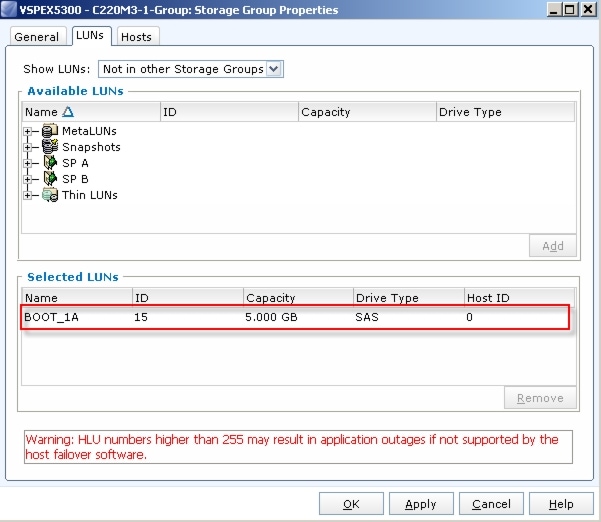Viewport: 601px width, 522px height.
Task: Click Available LUNs Drive Type header
Action: (x=506, y=112)
